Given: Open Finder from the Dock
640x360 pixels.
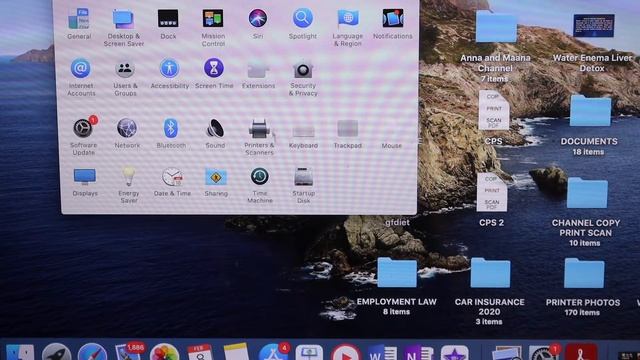Looking at the screenshot, I should [x=20, y=352].
